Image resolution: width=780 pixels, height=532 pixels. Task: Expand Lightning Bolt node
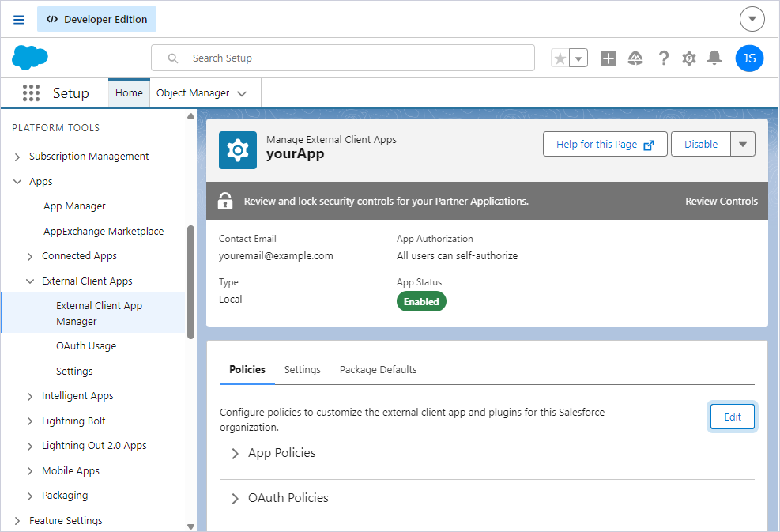30,421
